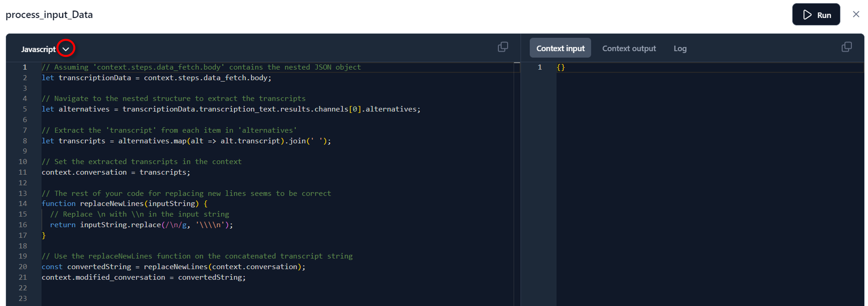Viewport: 868px width, 306px height.
Task: Click the Run button
Action: pyautogui.click(x=816, y=14)
